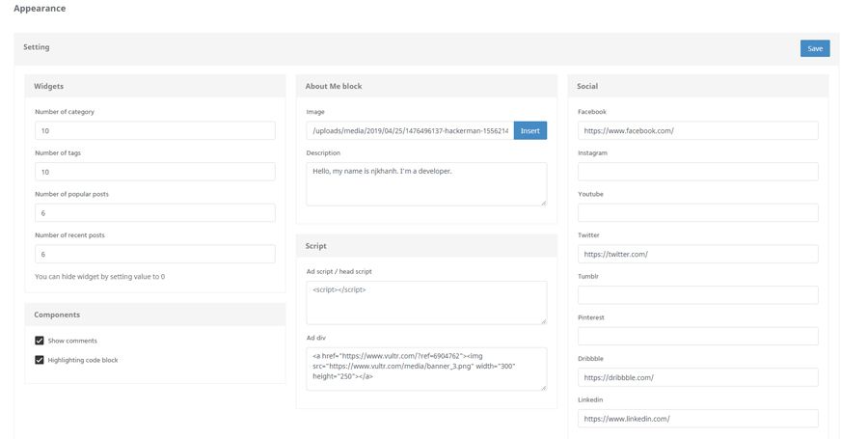Toggle the Show comments checkbox
868x439 pixels.
40,341
